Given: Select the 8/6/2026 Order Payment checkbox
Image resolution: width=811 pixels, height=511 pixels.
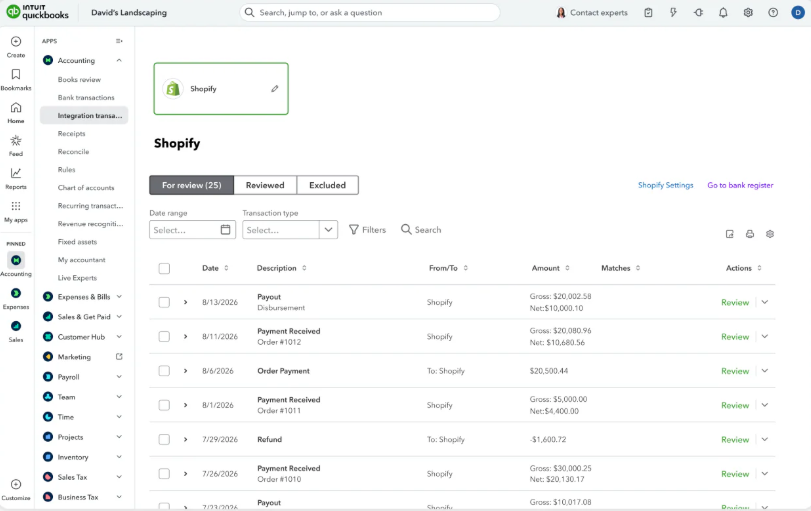Looking at the screenshot, I should [164, 371].
